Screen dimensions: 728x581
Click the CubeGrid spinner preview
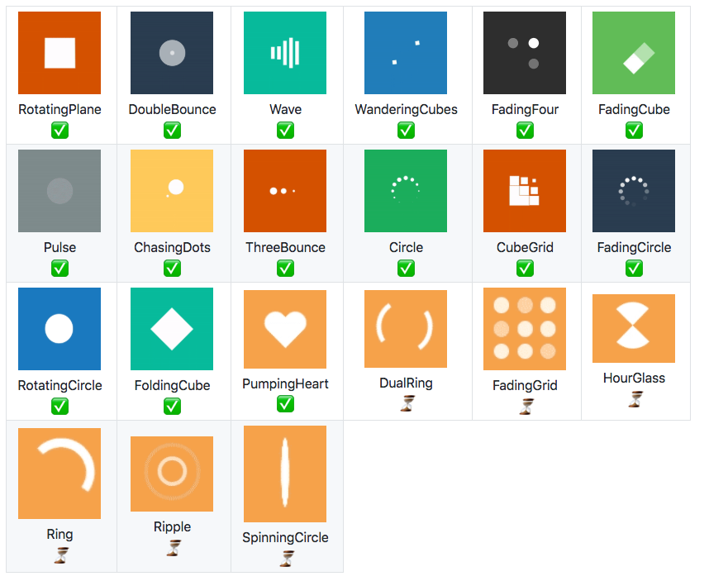pos(525,191)
